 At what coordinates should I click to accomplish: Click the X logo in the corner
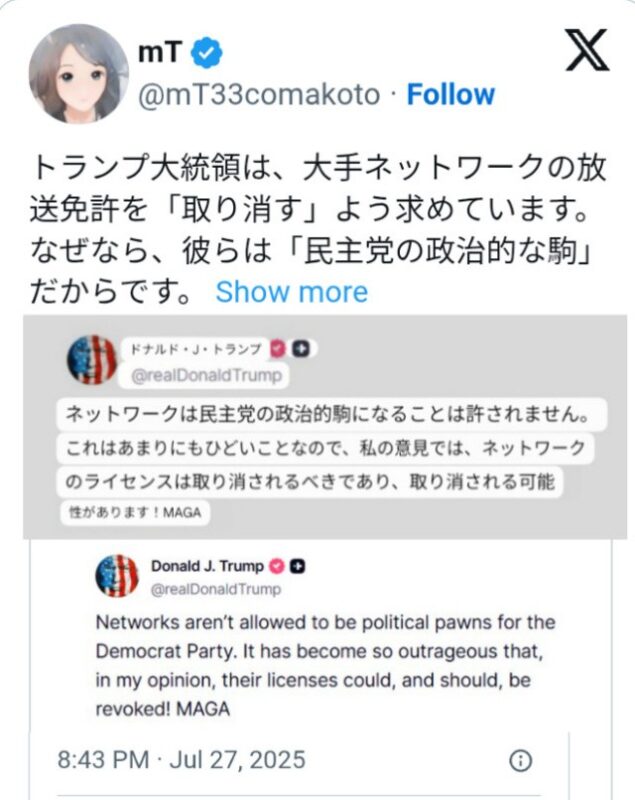586,50
